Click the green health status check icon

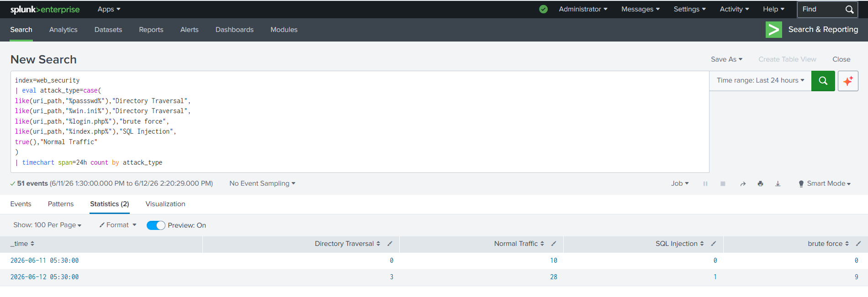543,9
